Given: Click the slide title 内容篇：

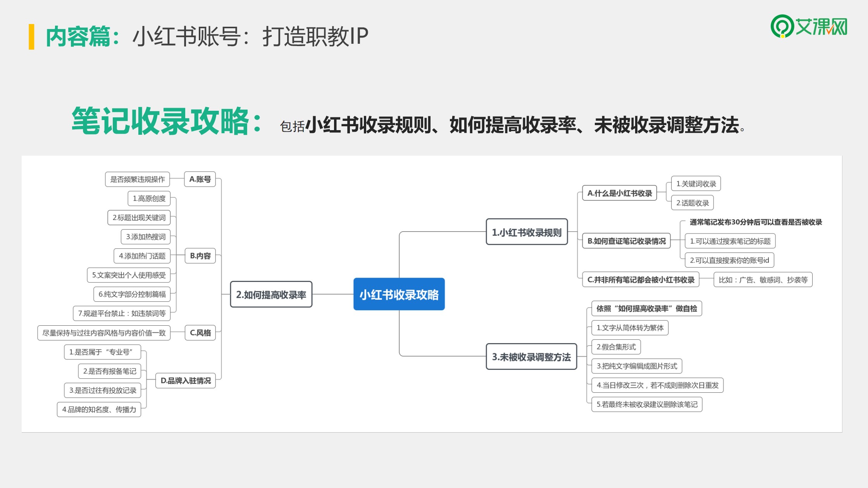Looking at the screenshot, I should [x=83, y=37].
